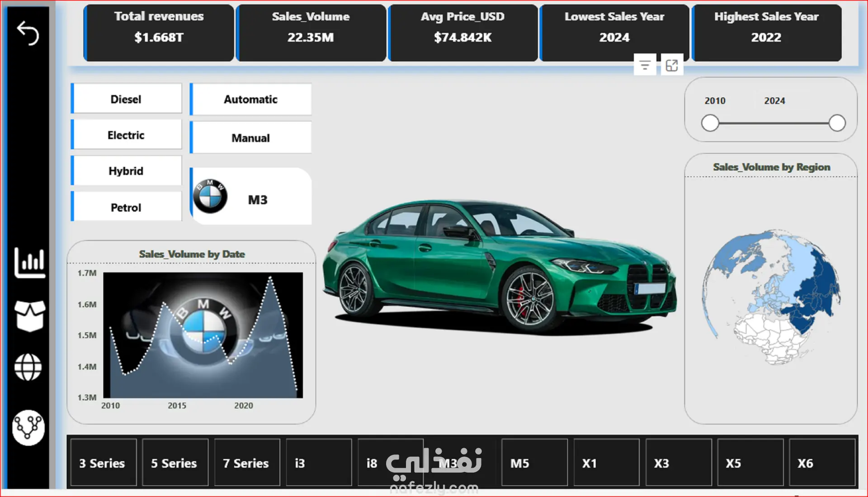The width and height of the screenshot is (868, 497).
Task: Click the decomposition tree icon
Action: click(28, 427)
